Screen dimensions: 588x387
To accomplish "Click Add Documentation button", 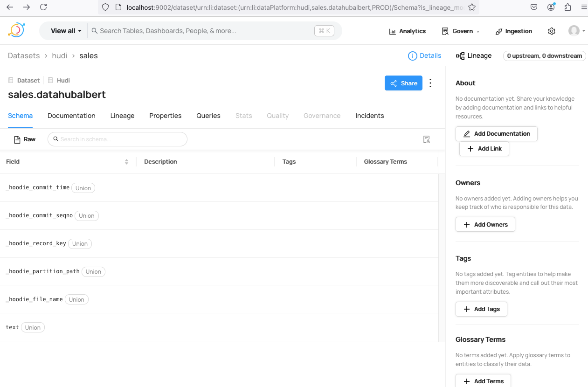I will click(x=496, y=134).
